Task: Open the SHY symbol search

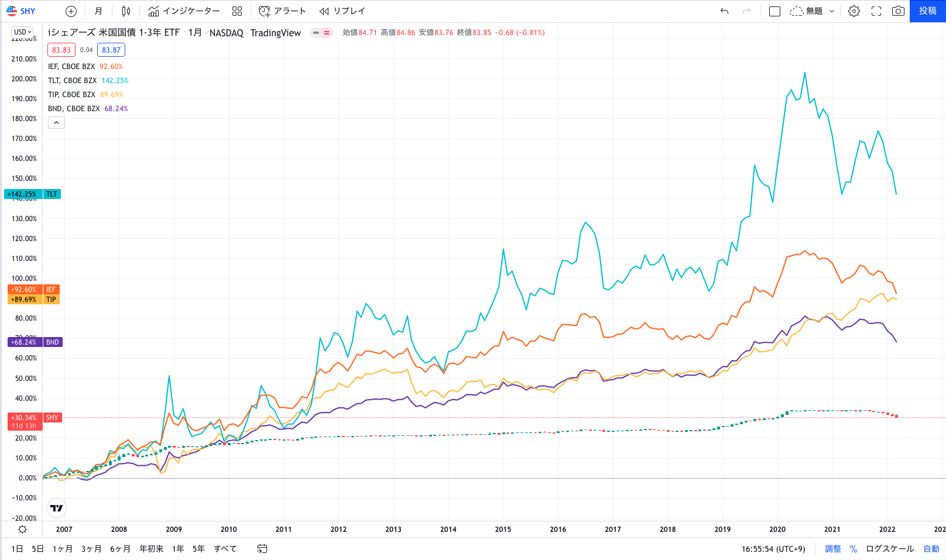Action: coord(21,11)
